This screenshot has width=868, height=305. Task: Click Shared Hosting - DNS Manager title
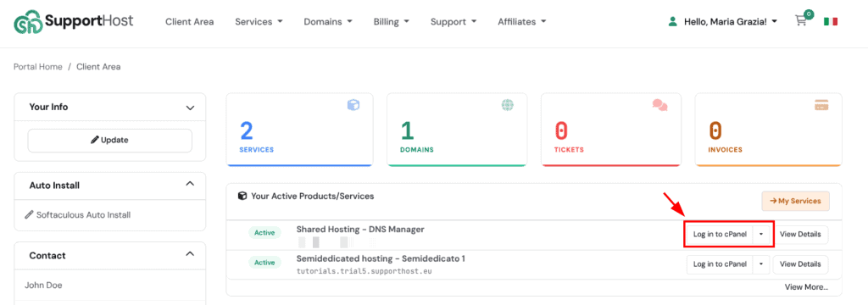[x=360, y=229]
